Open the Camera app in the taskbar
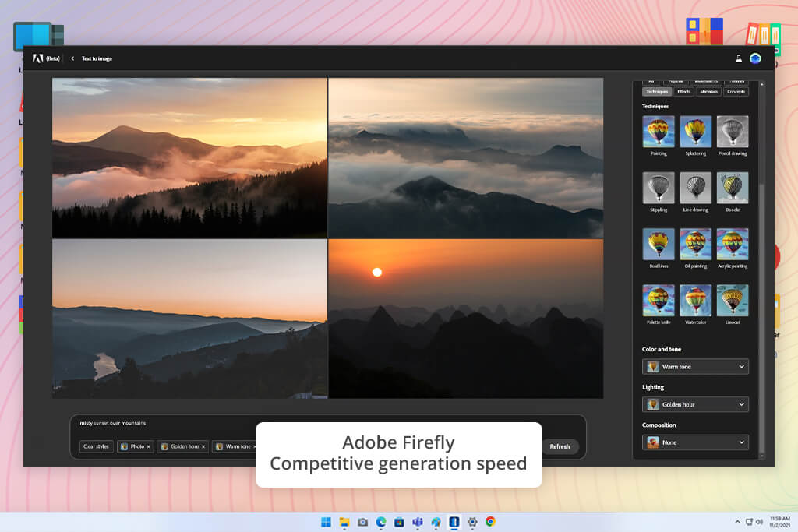This screenshot has height=532, width=798. [x=363, y=522]
